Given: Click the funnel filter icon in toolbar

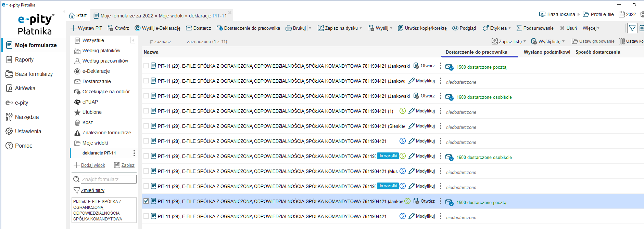Looking at the screenshot, I should click(632, 28).
